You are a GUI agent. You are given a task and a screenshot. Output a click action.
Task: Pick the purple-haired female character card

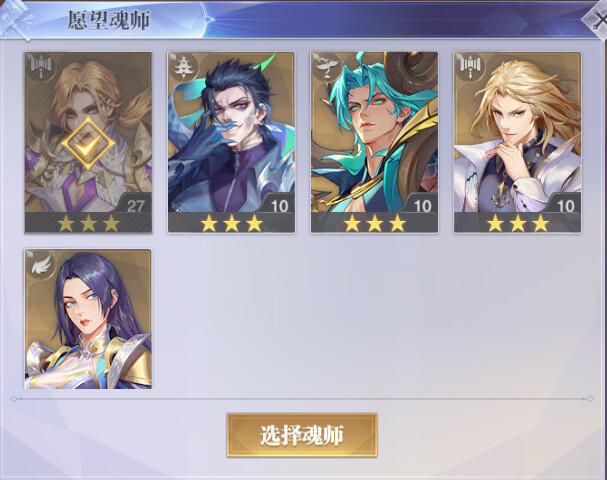(x=88, y=319)
